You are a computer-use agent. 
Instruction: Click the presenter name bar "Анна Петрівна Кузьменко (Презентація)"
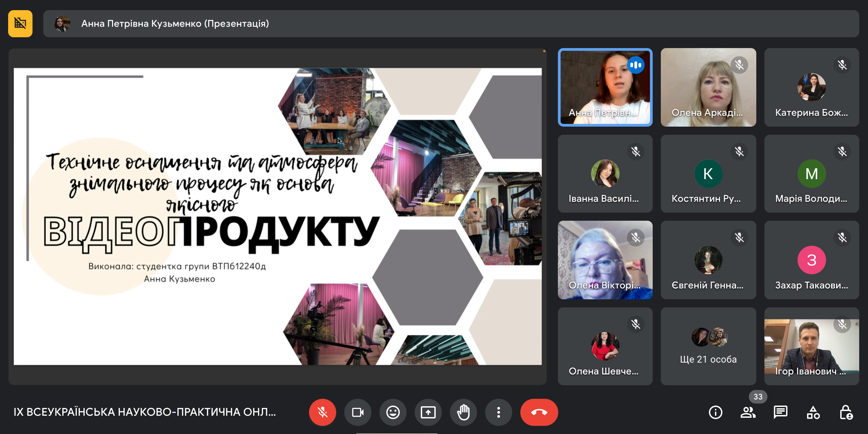click(175, 23)
